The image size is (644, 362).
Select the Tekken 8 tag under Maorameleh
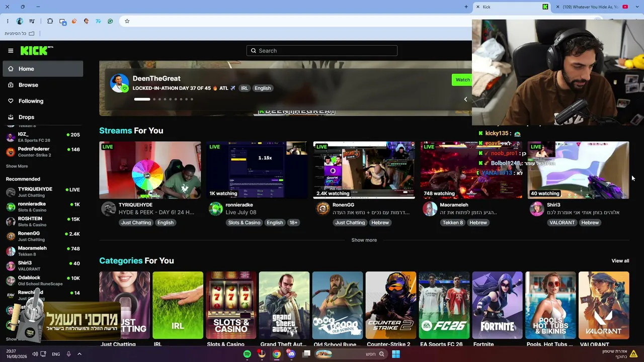pos(453,223)
